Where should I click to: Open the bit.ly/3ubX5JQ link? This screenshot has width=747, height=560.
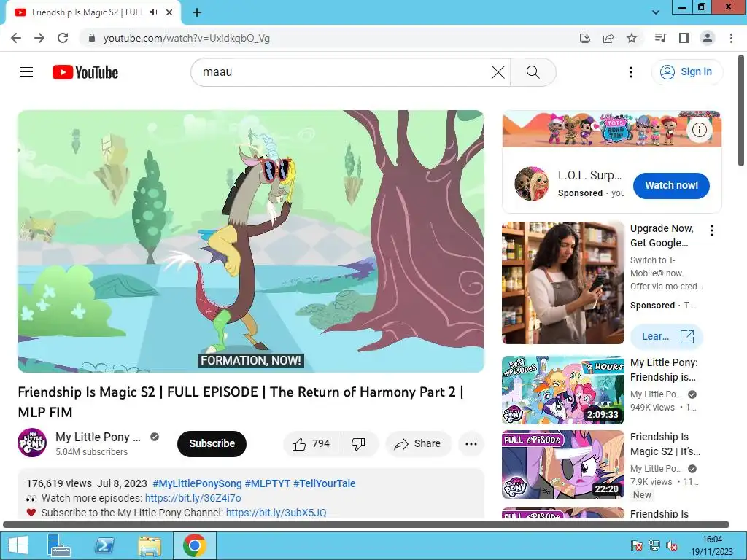click(x=276, y=513)
